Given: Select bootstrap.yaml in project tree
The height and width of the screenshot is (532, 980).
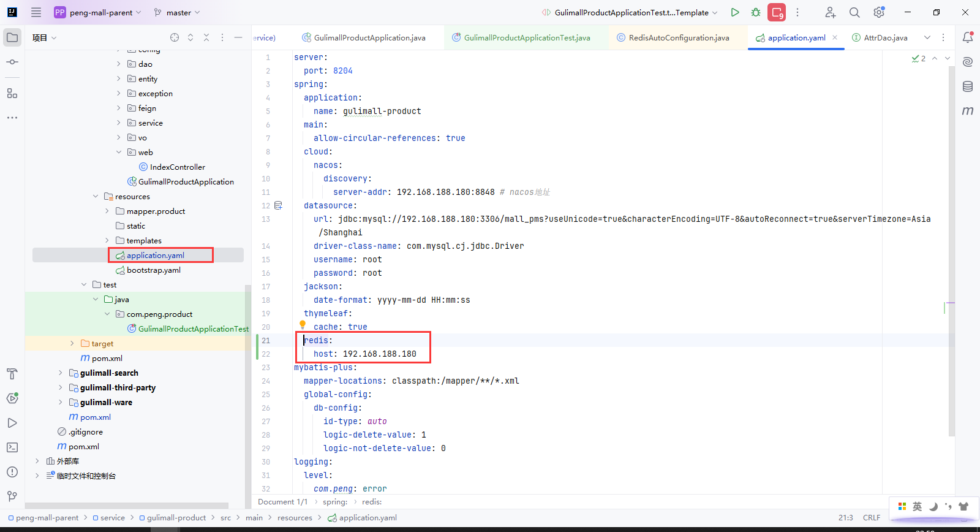Looking at the screenshot, I should [153, 270].
